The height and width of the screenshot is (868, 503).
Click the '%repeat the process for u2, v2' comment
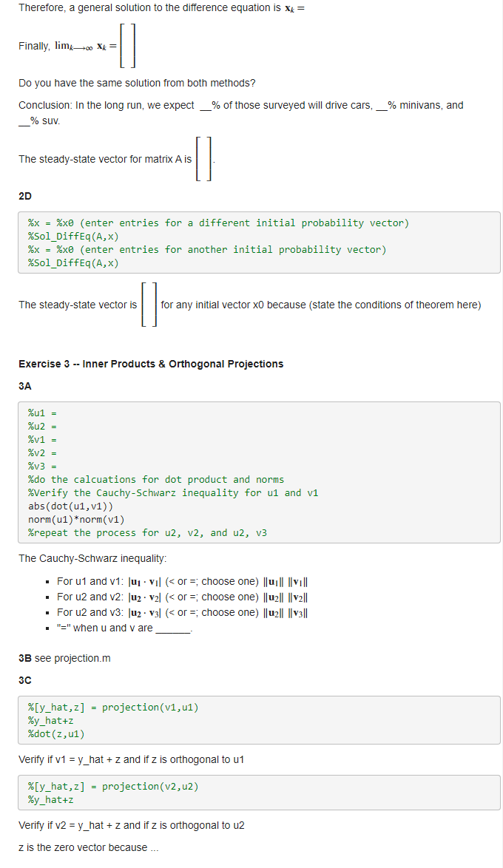point(147,532)
